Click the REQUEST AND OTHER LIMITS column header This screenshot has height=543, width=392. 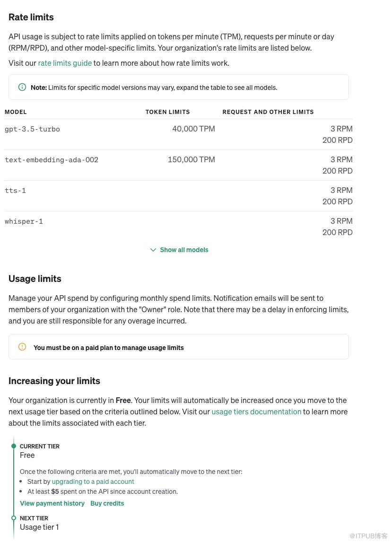(268, 112)
